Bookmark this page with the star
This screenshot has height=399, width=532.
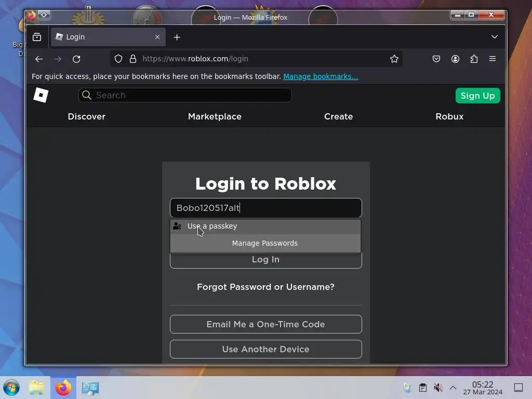coord(394,59)
